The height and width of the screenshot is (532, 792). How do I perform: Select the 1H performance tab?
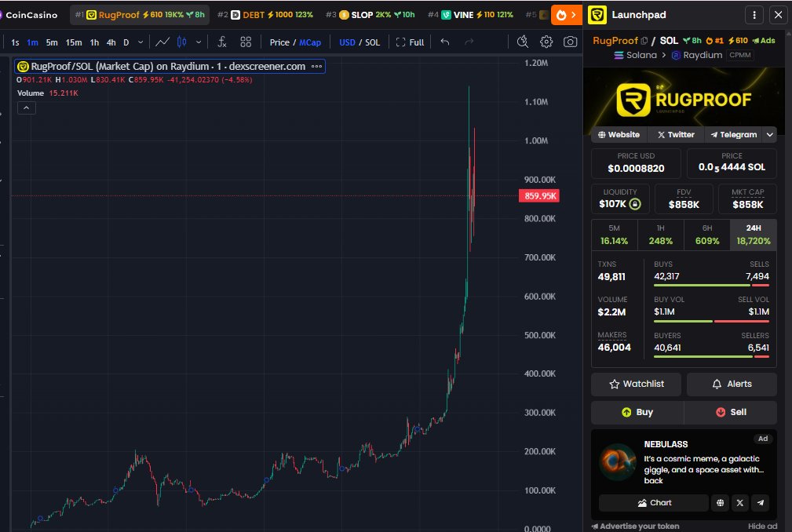(661, 235)
